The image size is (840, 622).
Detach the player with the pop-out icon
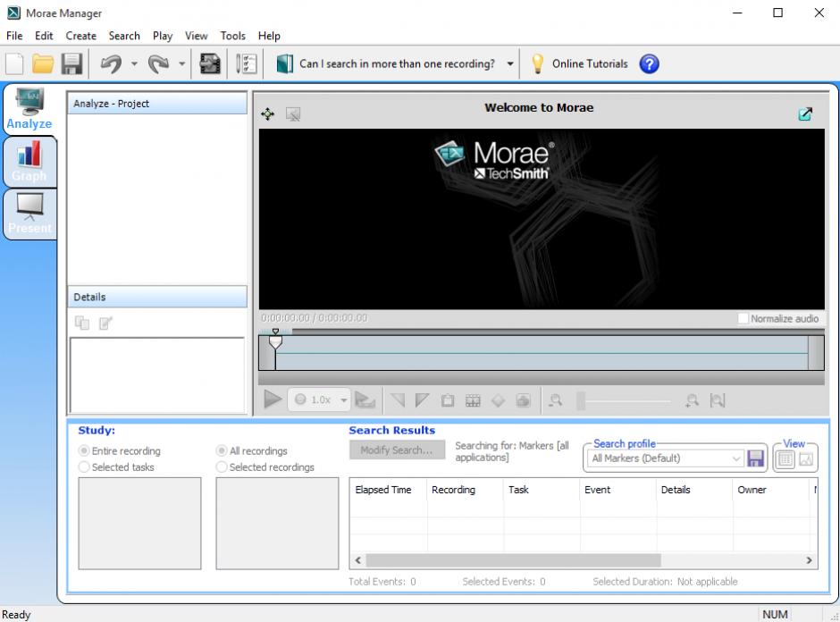coord(805,113)
